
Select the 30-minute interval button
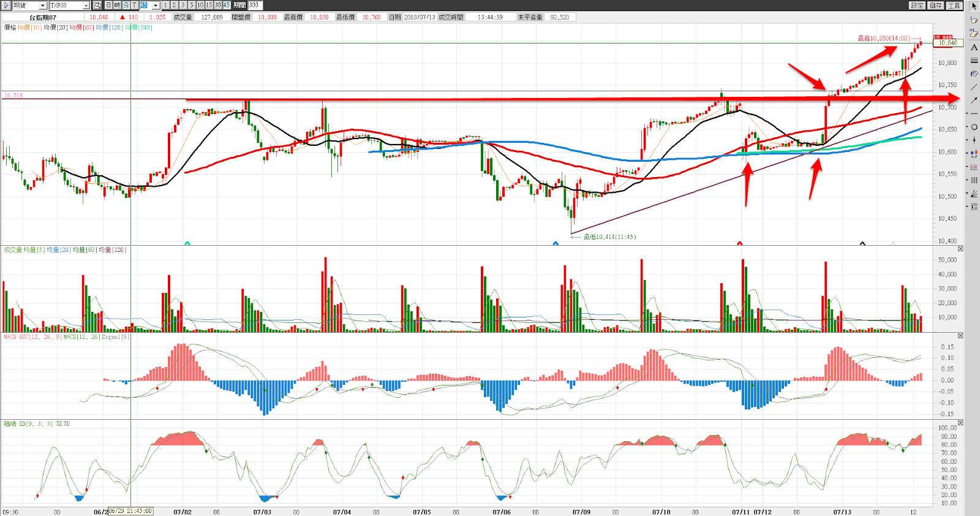coord(217,6)
